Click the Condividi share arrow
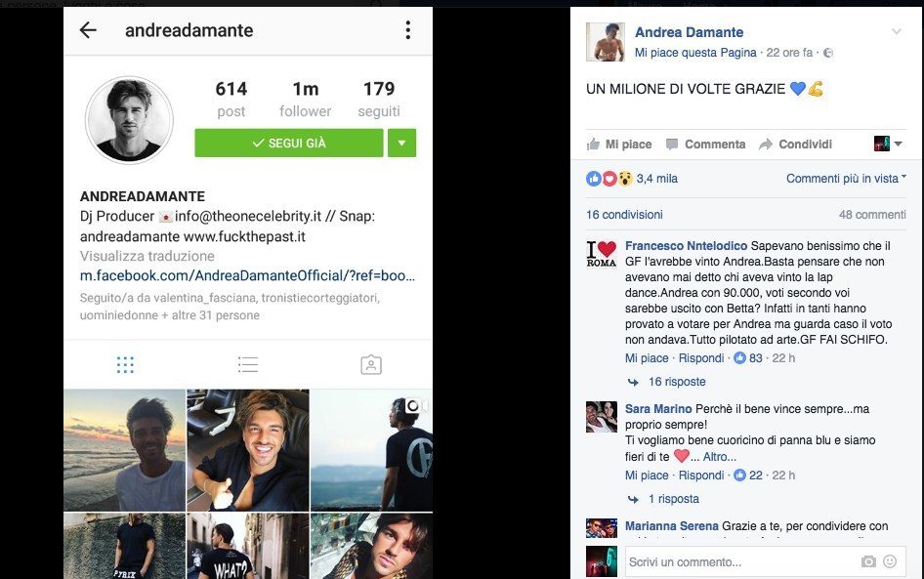This screenshot has width=924, height=579. [766, 145]
